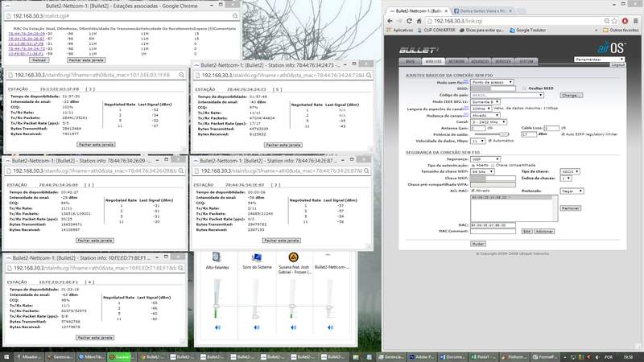Click the SSID input field
Screen dimensions: 644x362
[493, 88]
